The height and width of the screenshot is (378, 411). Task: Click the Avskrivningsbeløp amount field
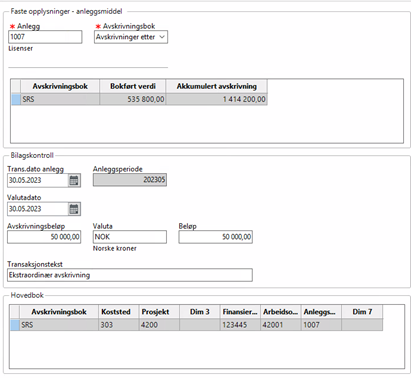click(x=44, y=237)
